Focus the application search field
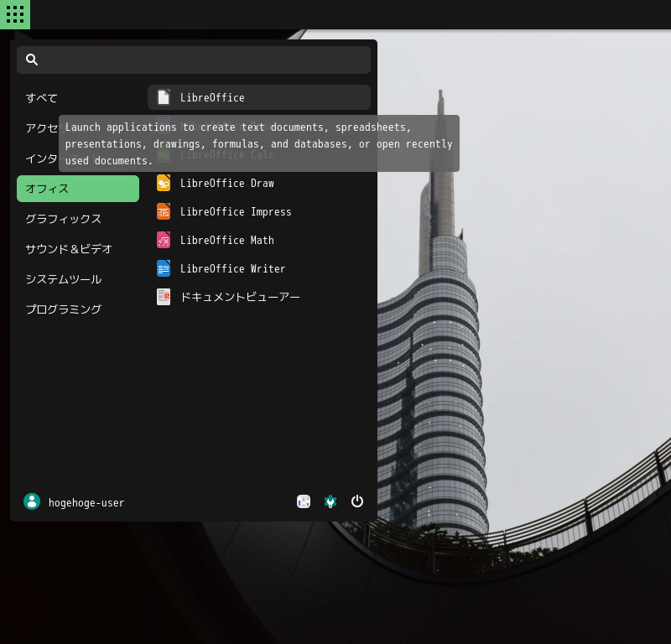The width and height of the screenshot is (671, 644). point(194,60)
